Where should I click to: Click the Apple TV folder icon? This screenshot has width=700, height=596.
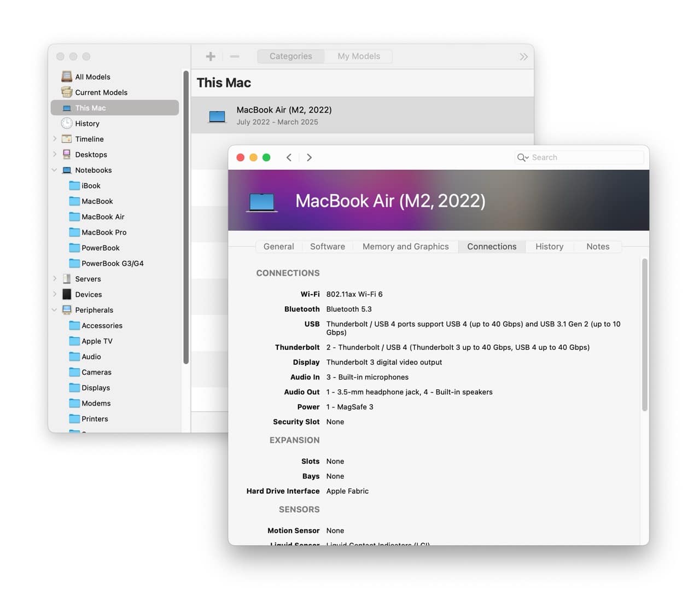pyautogui.click(x=74, y=341)
